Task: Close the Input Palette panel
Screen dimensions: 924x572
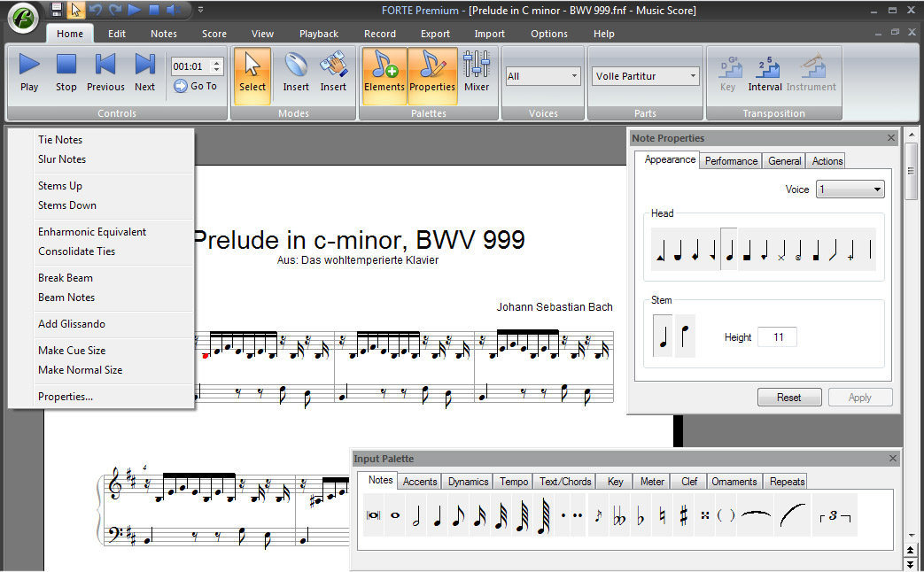Action: coord(893,459)
